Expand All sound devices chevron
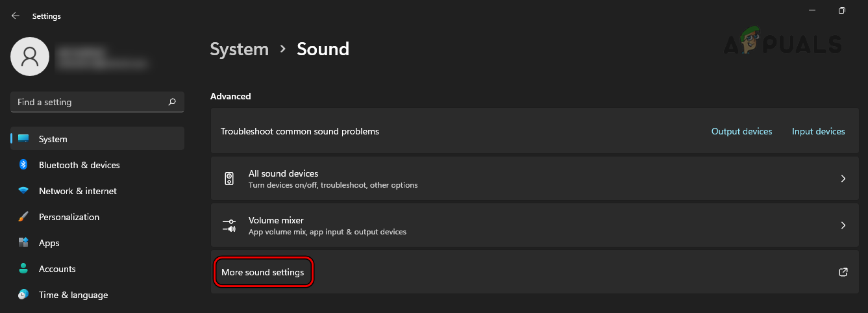Screen dimensions: 868x313 [x=843, y=179]
